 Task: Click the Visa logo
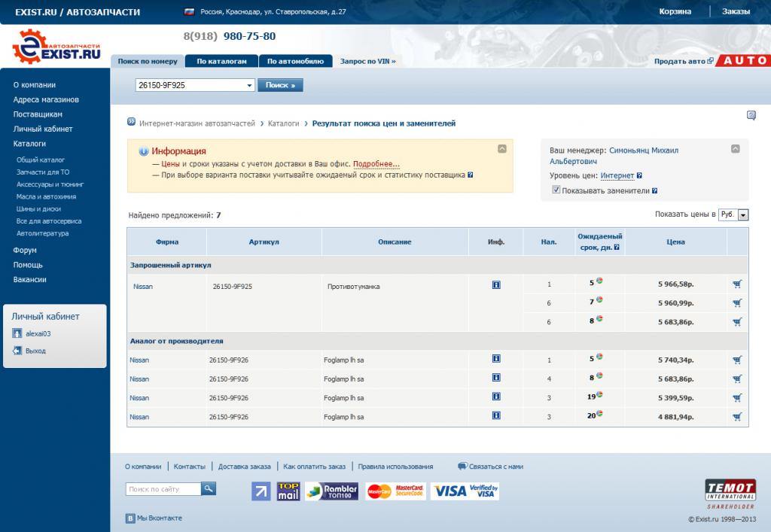point(465,491)
